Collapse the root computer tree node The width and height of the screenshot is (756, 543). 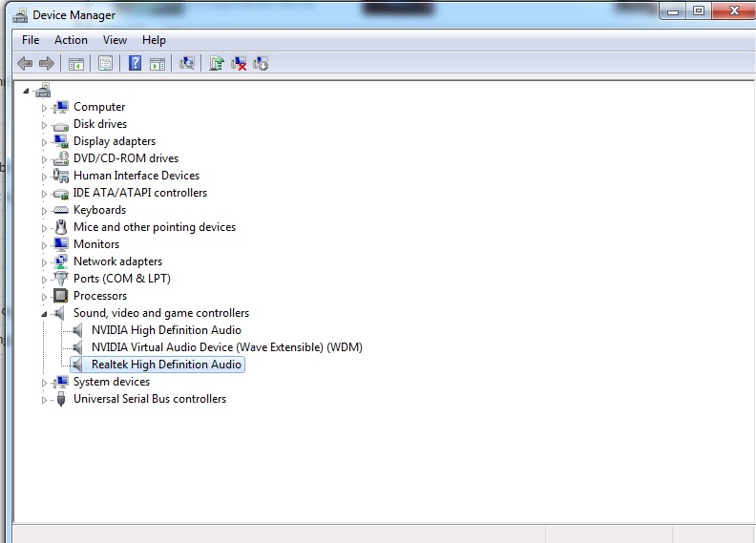(x=26, y=91)
